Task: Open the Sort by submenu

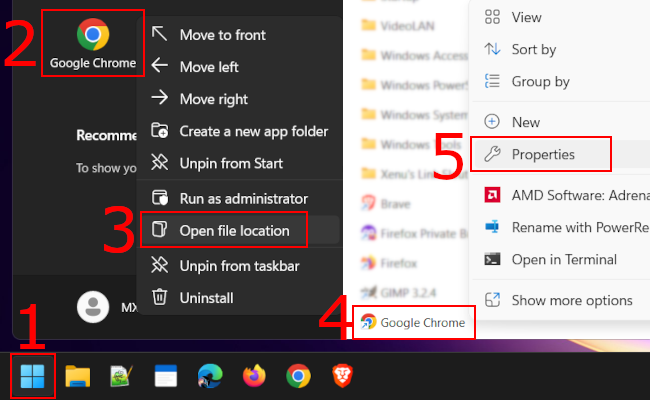Action: pyautogui.click(x=561, y=49)
